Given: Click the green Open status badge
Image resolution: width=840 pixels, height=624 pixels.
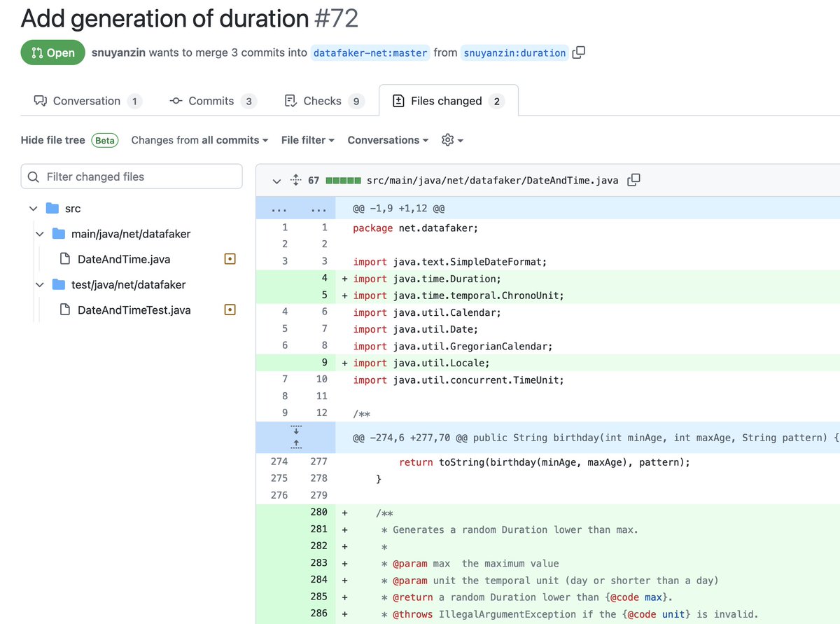Looking at the screenshot, I should [x=52, y=53].
